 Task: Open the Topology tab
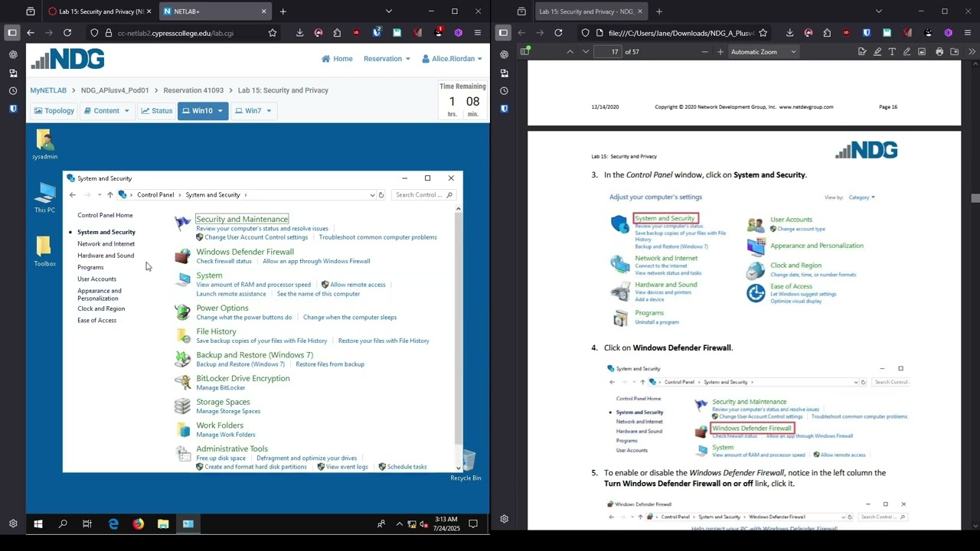53,111
